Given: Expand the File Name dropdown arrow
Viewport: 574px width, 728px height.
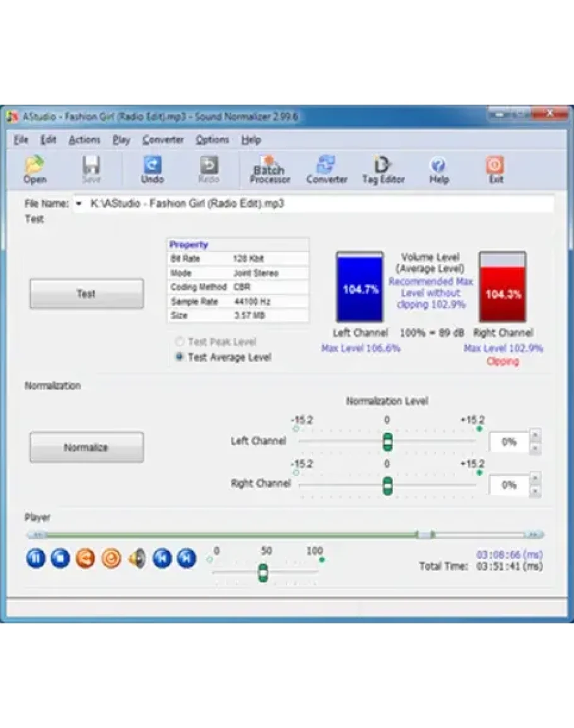Looking at the screenshot, I should (79, 204).
